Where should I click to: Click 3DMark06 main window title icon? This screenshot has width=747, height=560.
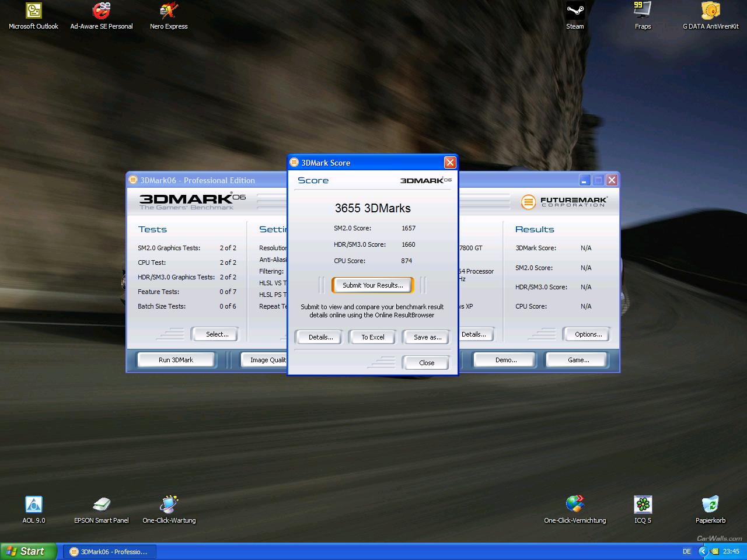click(133, 180)
